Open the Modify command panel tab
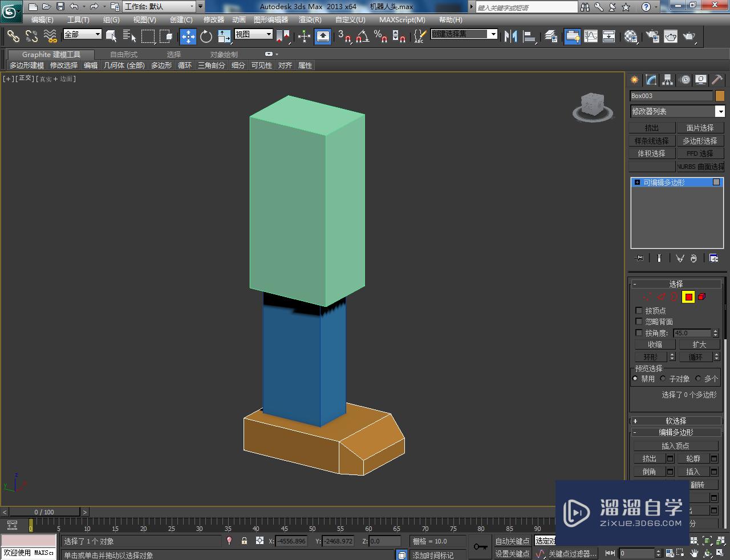The width and height of the screenshot is (730, 560). pyautogui.click(x=651, y=80)
